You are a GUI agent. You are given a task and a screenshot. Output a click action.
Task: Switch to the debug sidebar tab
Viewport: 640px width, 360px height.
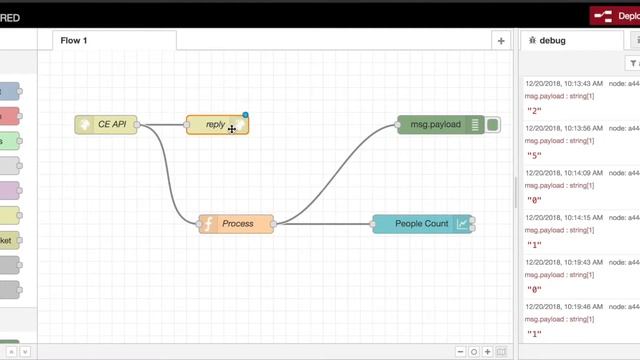pos(571,40)
